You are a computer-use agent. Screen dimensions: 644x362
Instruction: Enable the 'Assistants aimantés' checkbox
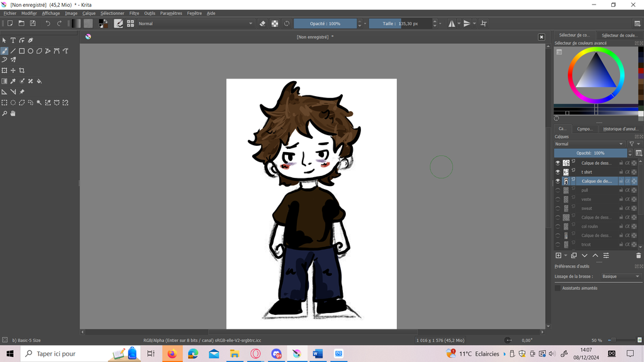point(557,288)
